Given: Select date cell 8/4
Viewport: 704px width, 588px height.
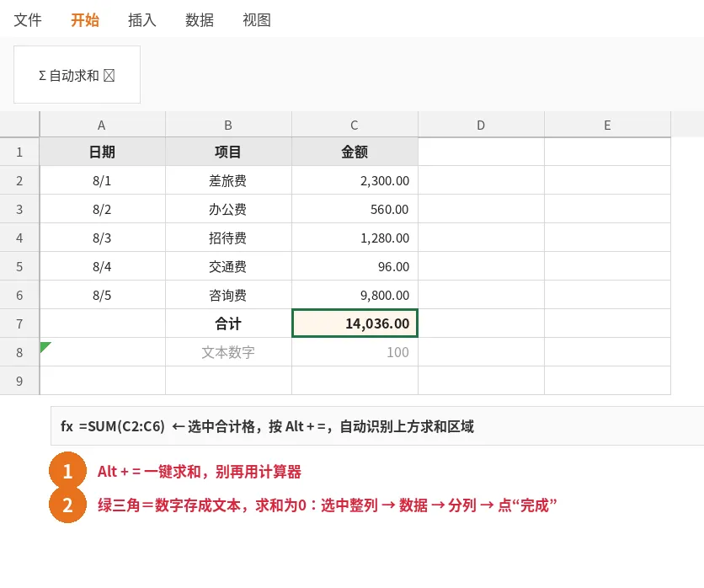Looking at the screenshot, I should [x=103, y=266].
